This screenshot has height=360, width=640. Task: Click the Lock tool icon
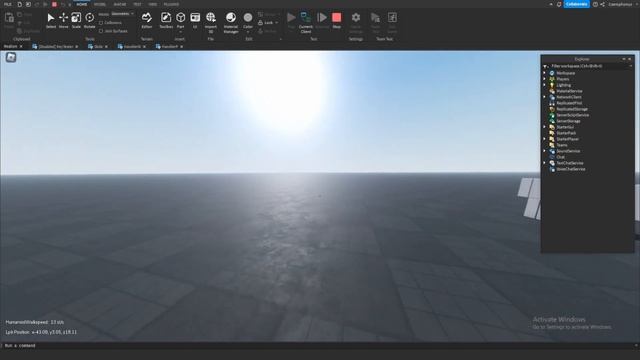pyautogui.click(x=260, y=23)
